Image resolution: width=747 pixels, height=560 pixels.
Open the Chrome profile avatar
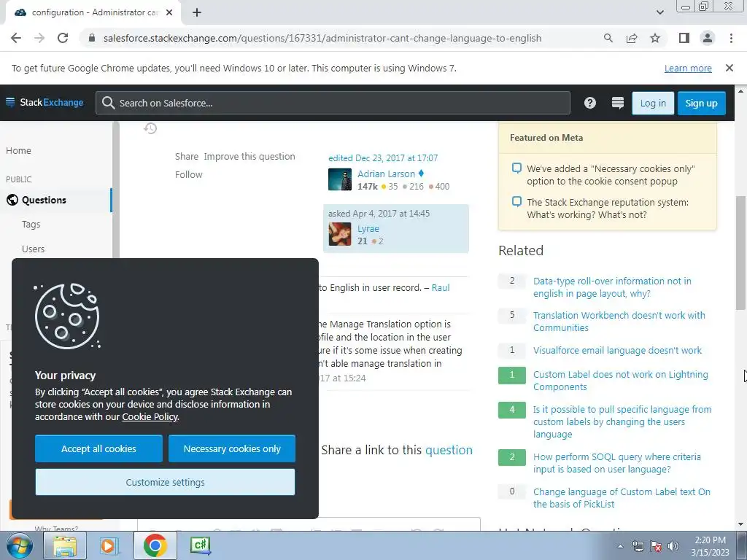coord(708,38)
